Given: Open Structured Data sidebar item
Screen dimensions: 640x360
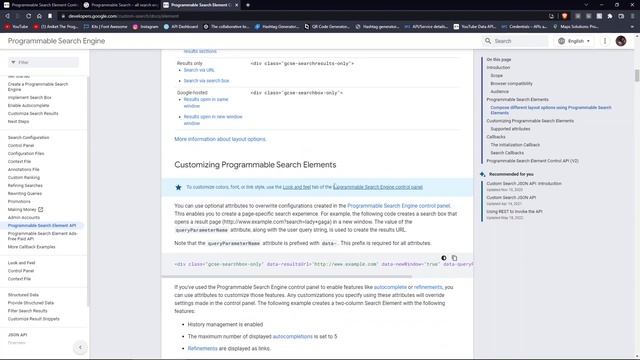Looking at the screenshot, I should pos(23,295).
